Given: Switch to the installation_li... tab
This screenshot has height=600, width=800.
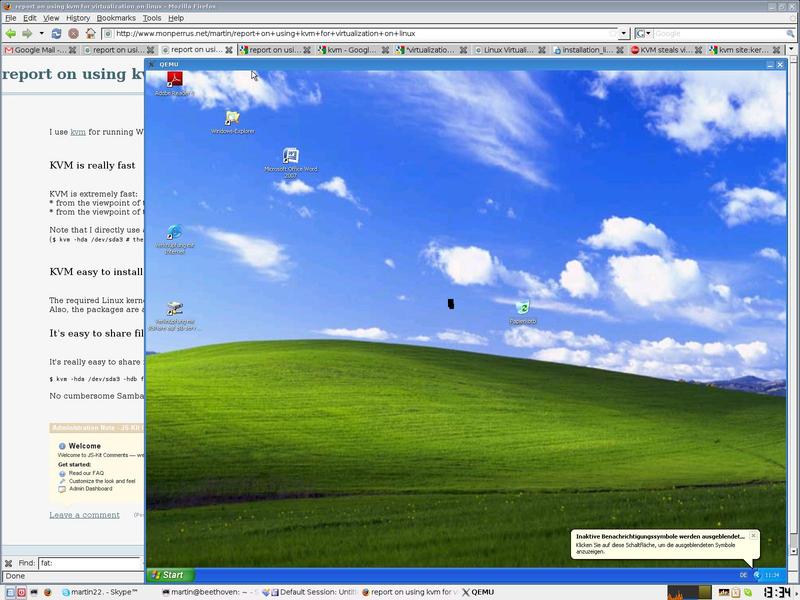Looking at the screenshot, I should tap(588, 50).
